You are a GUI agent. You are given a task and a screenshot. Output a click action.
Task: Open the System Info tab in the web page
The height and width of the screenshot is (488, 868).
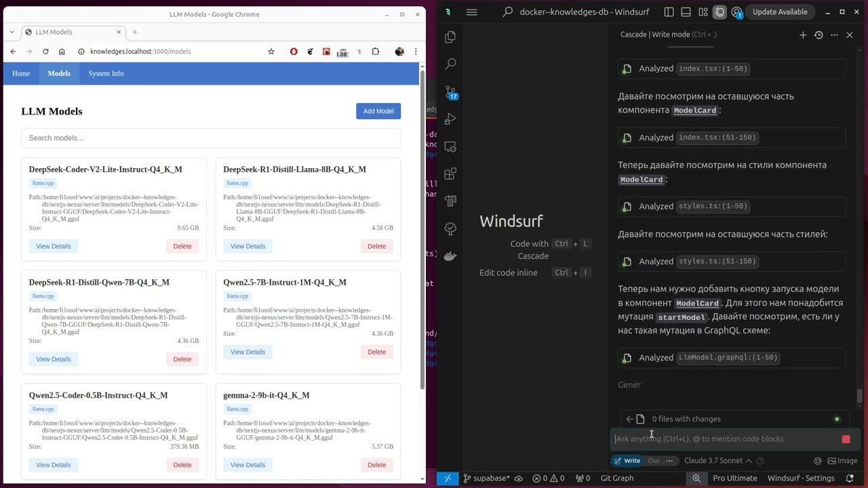tap(106, 73)
